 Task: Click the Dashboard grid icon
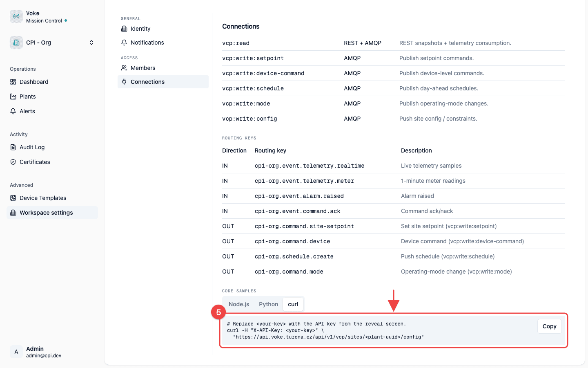click(x=13, y=82)
